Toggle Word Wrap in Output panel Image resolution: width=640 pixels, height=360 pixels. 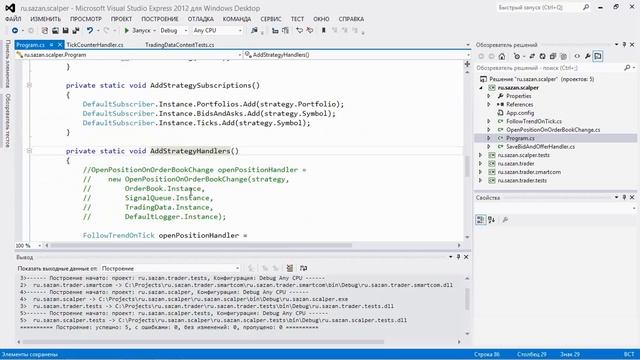[x=303, y=268]
